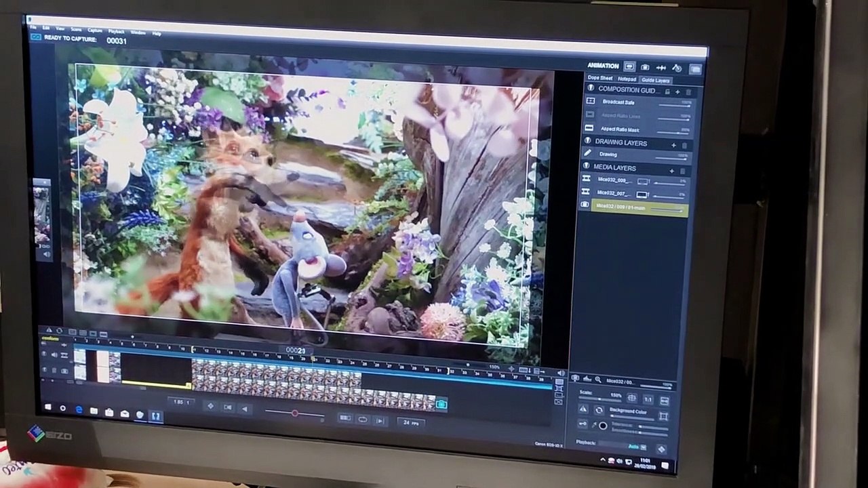
Task: Click the layers panel icon right of workspaces
Action: [695, 69]
